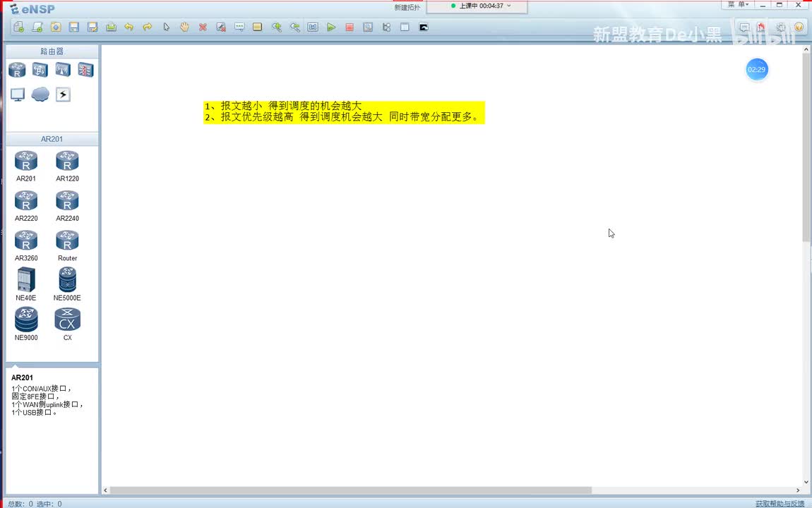Open the Huawei website icon
812x508 pixels.
pos(761,27)
